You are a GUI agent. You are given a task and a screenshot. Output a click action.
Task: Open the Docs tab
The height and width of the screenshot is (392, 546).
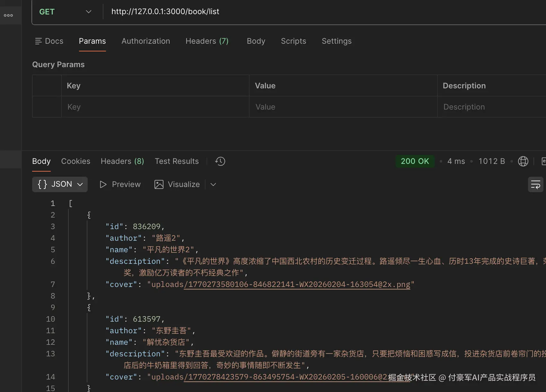coord(49,41)
